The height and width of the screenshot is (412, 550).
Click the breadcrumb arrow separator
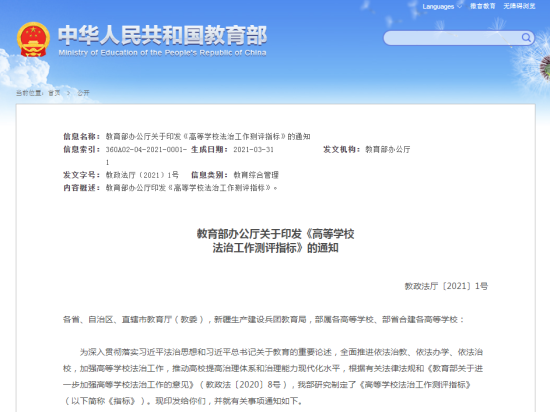(x=68, y=93)
